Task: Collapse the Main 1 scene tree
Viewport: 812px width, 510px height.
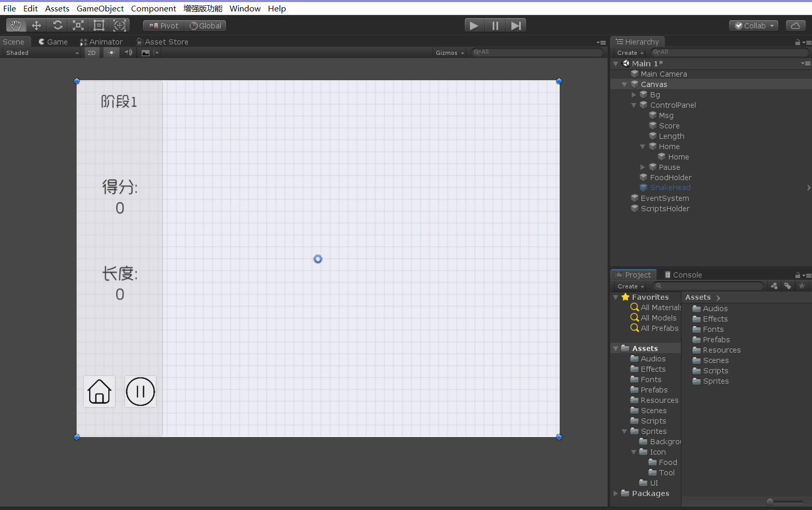Action: 616,64
